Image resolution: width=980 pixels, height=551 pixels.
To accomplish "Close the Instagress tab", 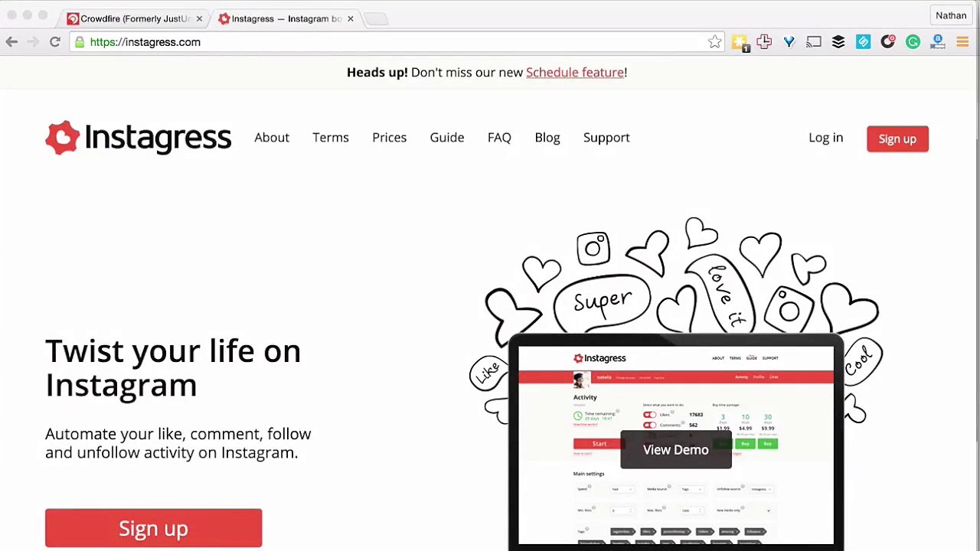I will (351, 18).
